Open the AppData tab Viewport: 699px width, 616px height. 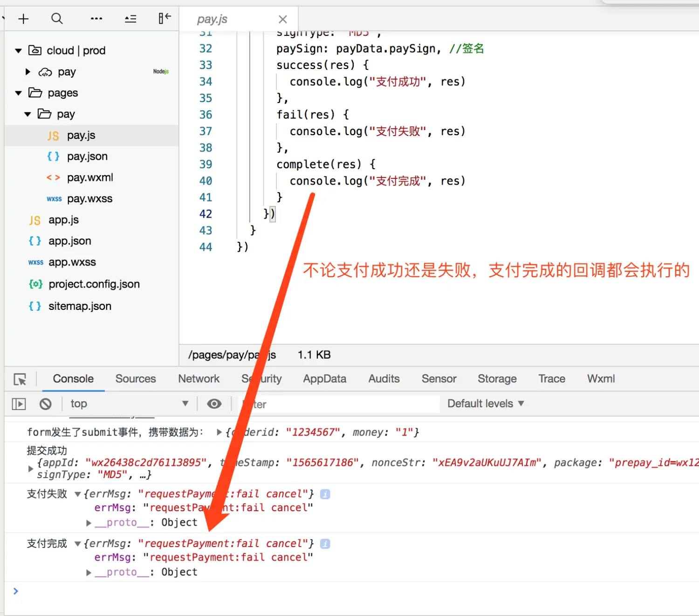[x=325, y=379]
